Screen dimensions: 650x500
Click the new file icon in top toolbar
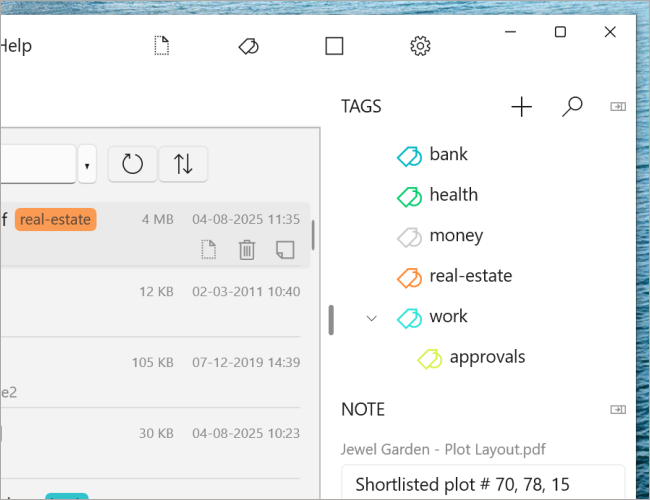(162, 46)
